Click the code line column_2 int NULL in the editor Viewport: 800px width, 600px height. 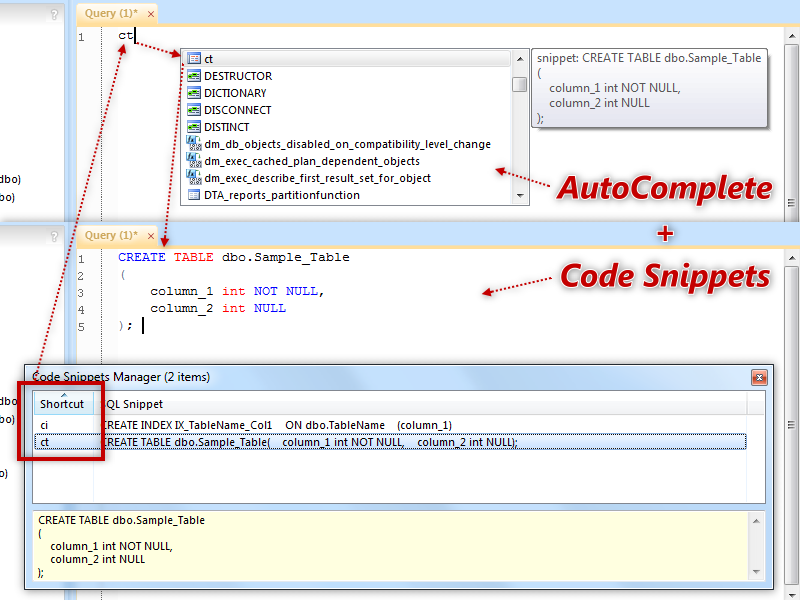[218, 308]
